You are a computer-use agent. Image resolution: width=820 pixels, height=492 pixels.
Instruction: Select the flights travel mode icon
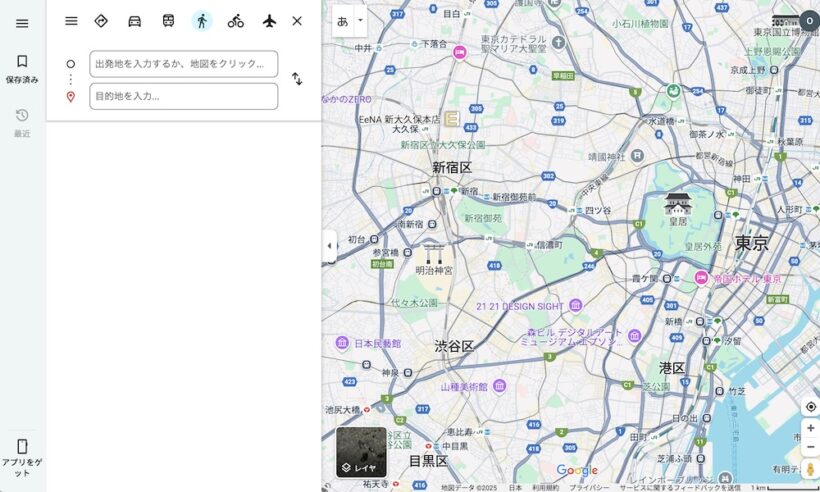click(x=269, y=21)
